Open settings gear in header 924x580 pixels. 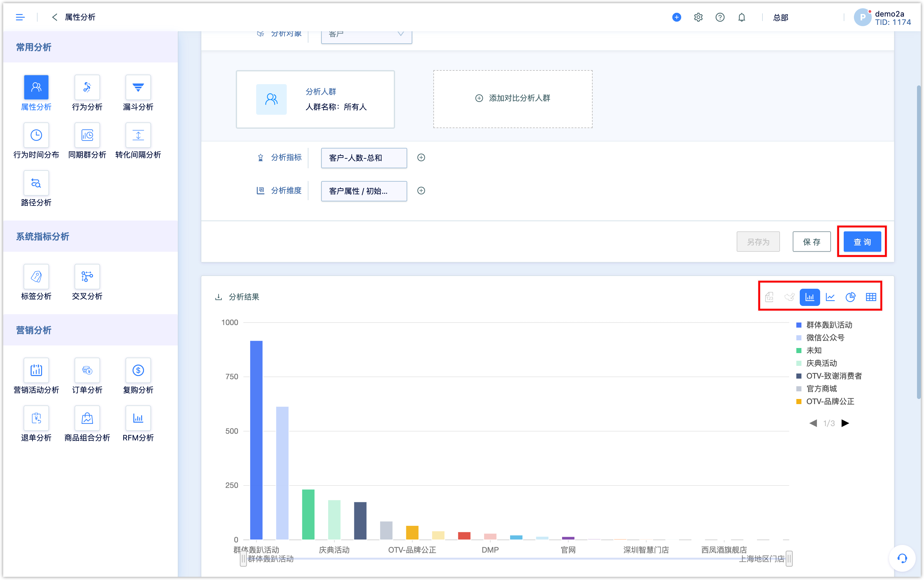698,17
